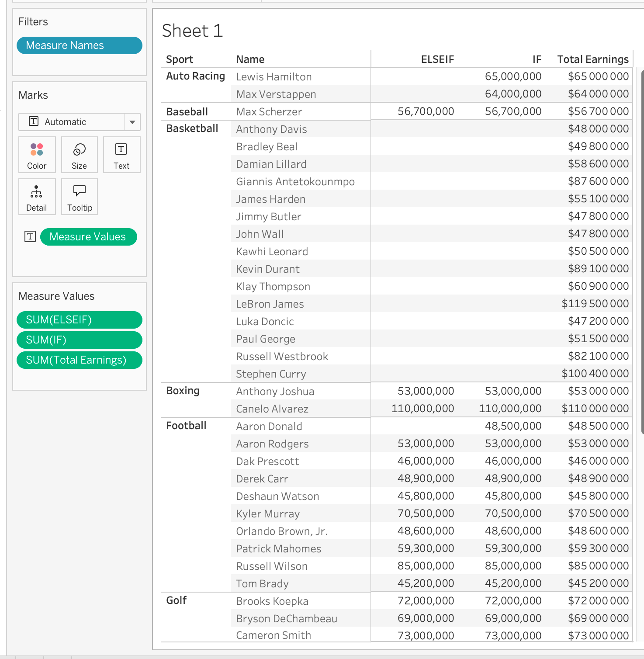Click the Text marks card button
The height and width of the screenshot is (659, 644).
tap(121, 155)
